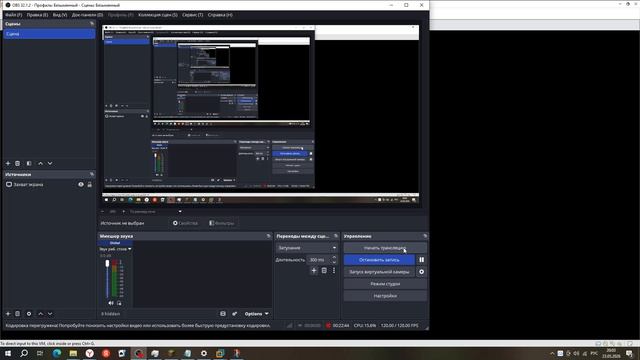Click Запуск виртуальной камеры button
Image resolution: width=640 pixels, height=360 pixels.
379,272
